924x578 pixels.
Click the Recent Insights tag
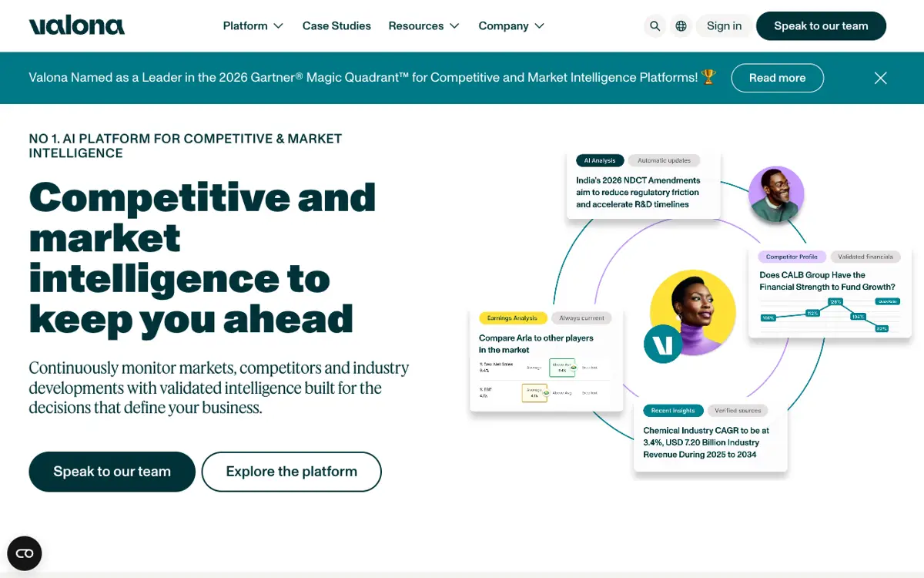coord(673,411)
